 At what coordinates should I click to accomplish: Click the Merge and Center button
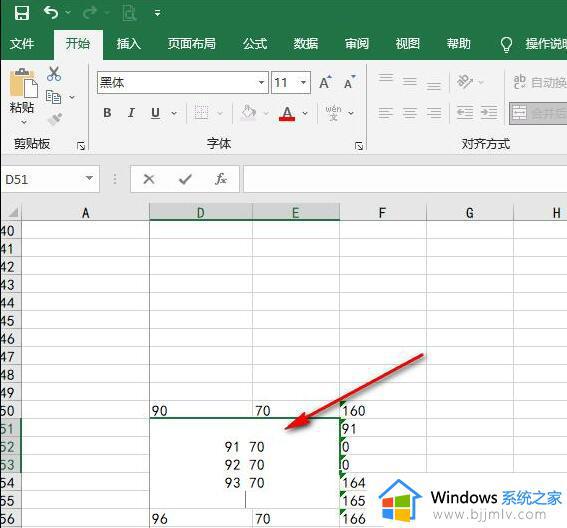pyautogui.click(x=538, y=113)
